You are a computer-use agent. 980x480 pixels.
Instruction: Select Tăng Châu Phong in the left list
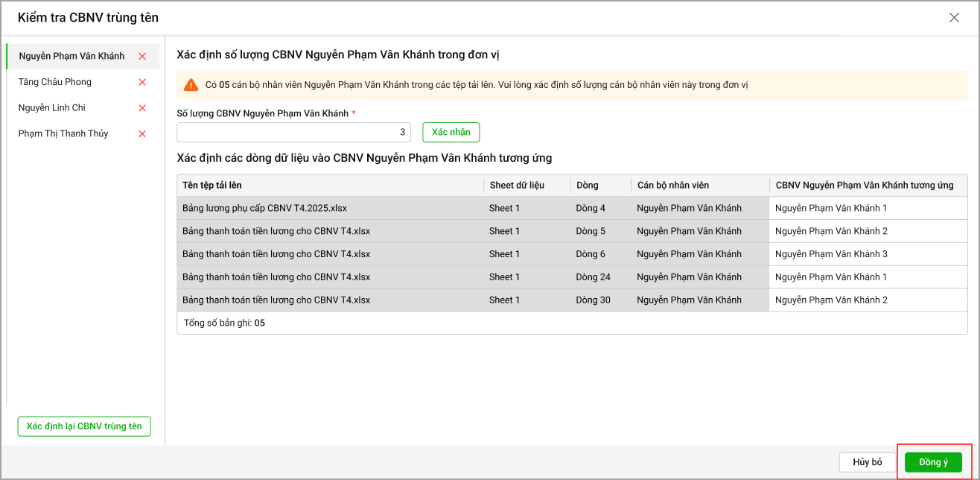[x=56, y=82]
